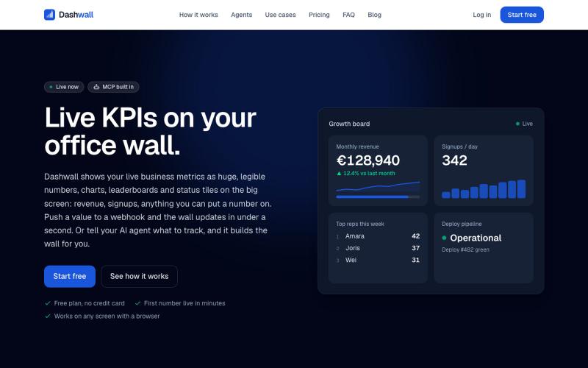Click the MCP built in text

click(x=118, y=87)
